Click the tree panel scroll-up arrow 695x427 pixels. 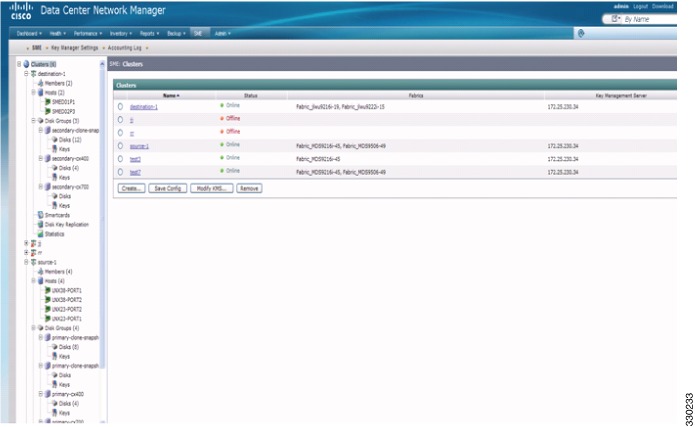102,64
